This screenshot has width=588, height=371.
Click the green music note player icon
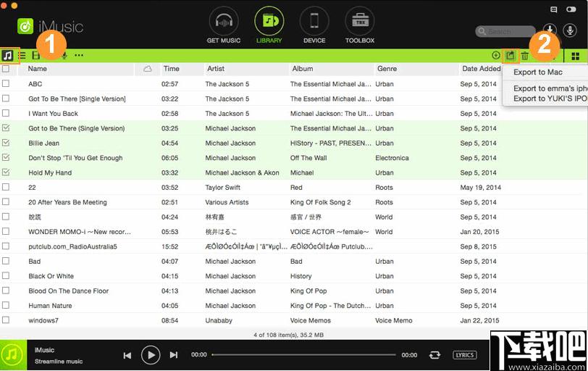[13, 355]
